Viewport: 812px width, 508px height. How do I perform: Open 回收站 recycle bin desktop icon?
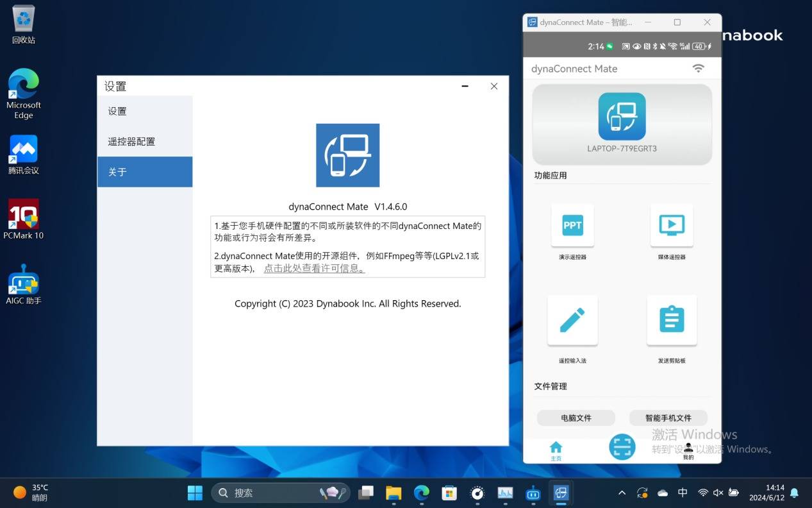pos(24,25)
